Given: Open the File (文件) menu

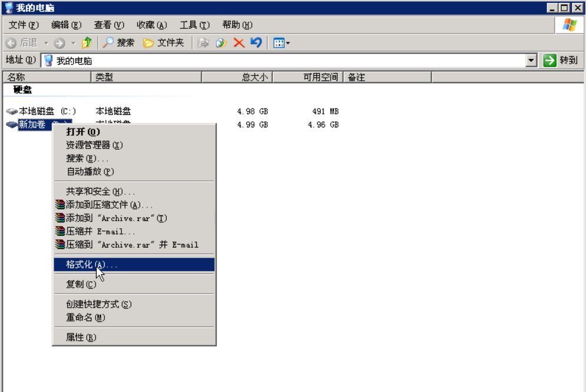Looking at the screenshot, I should pyautogui.click(x=24, y=25).
